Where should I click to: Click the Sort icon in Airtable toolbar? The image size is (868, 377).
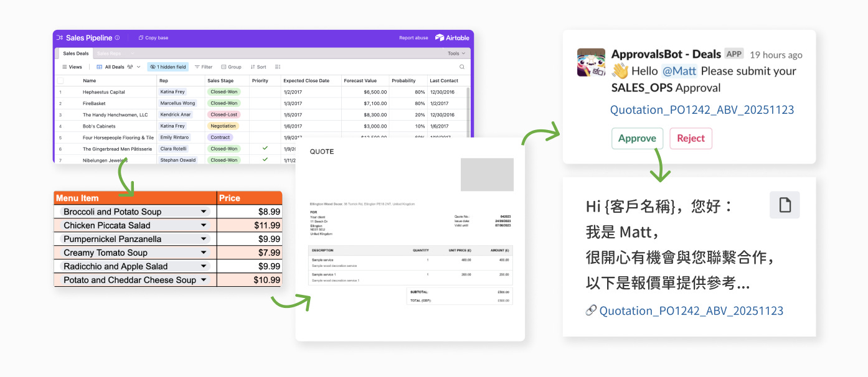pyautogui.click(x=258, y=67)
